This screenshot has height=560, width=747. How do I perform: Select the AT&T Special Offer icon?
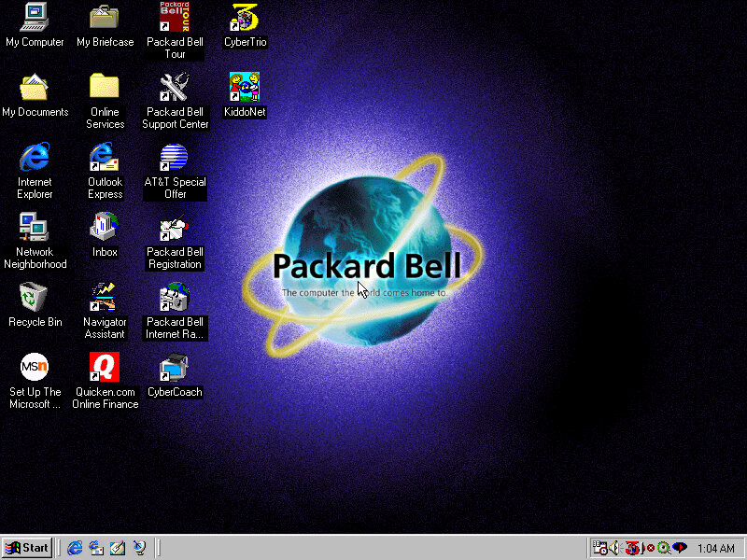(x=175, y=159)
